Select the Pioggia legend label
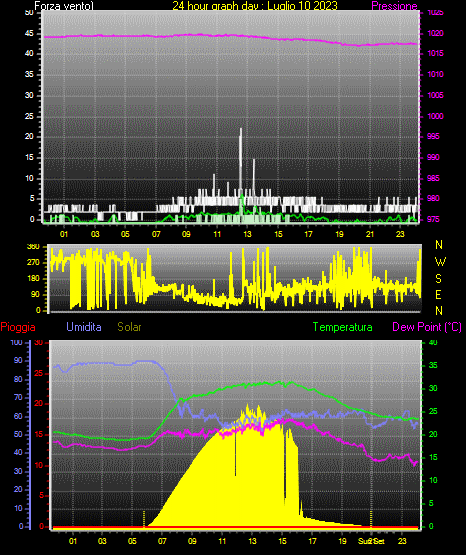The image size is (466, 555). tap(18, 327)
